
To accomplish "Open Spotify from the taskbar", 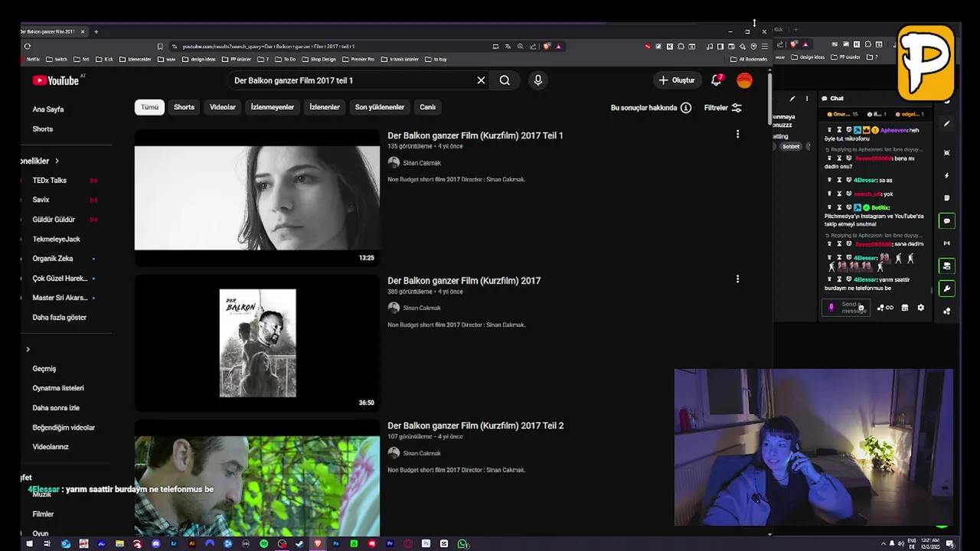I will (x=264, y=544).
